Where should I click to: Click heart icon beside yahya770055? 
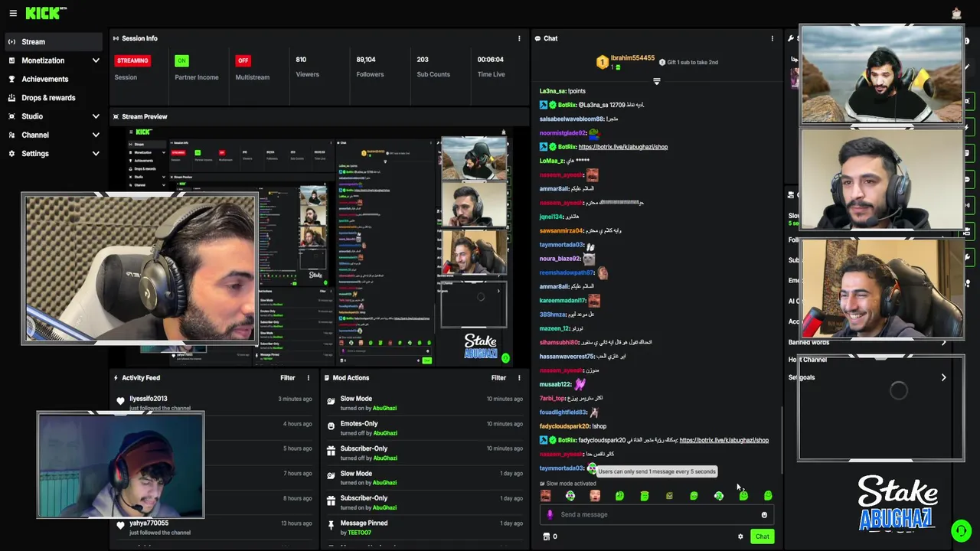tap(120, 526)
